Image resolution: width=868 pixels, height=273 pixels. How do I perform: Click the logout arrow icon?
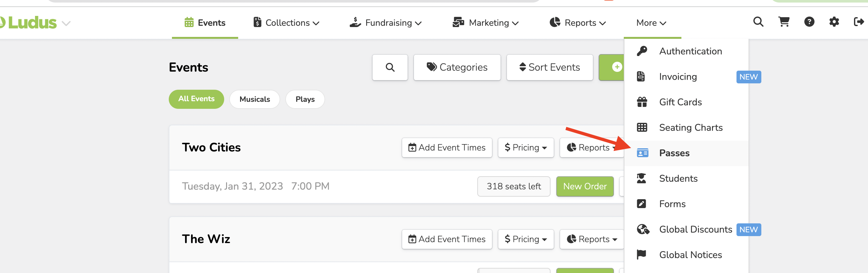(858, 22)
